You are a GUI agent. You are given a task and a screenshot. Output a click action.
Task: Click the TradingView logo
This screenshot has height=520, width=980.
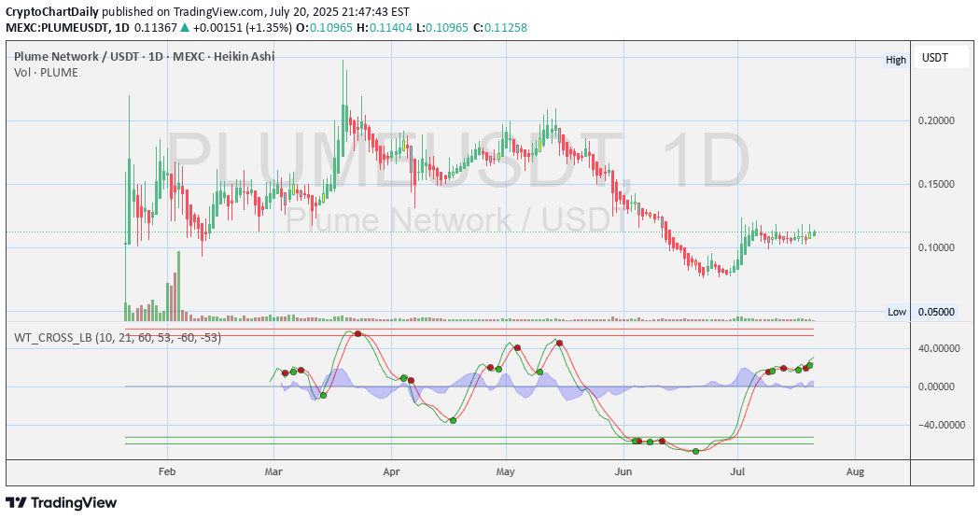(62, 502)
